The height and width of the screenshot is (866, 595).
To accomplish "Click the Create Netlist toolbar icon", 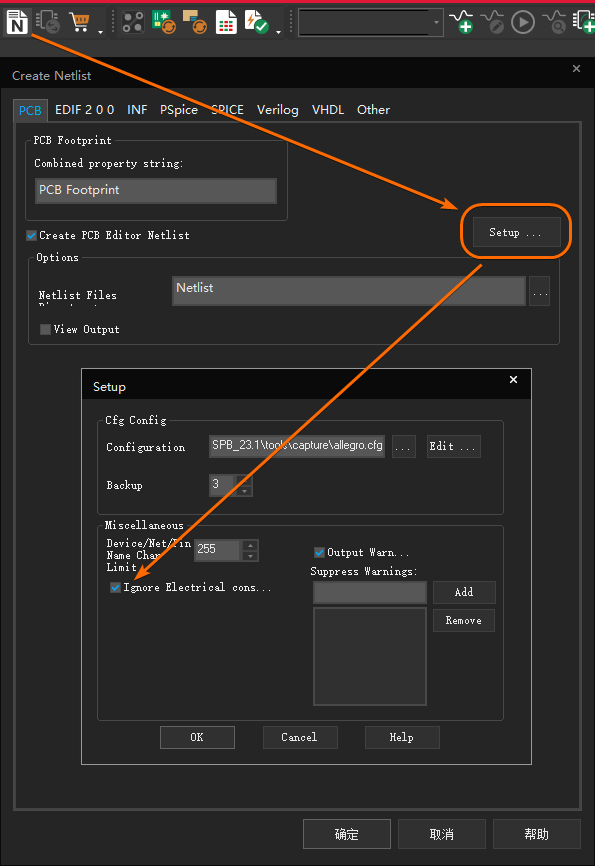I will (17, 22).
